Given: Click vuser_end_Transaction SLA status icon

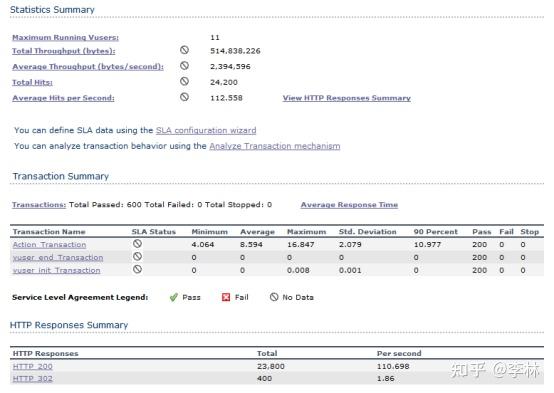Looking at the screenshot, I should coord(137,257).
